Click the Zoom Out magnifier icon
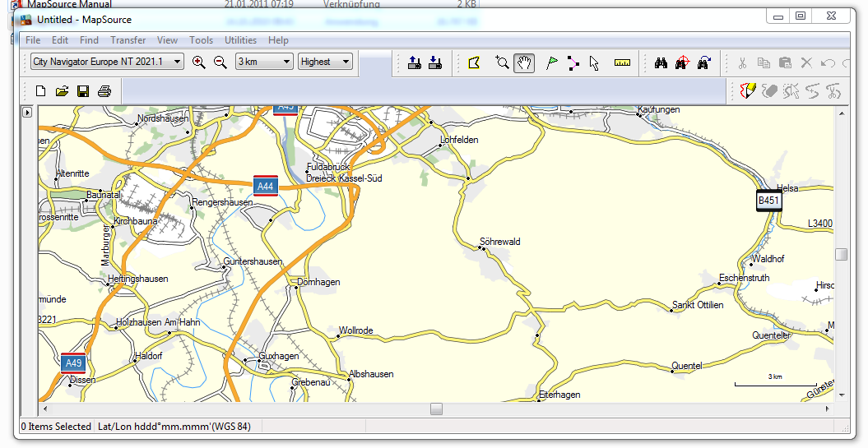This screenshot has width=868, height=448. click(x=220, y=62)
